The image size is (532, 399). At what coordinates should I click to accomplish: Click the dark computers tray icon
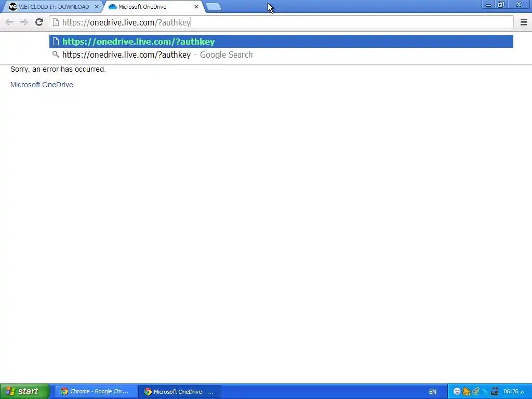click(495, 392)
